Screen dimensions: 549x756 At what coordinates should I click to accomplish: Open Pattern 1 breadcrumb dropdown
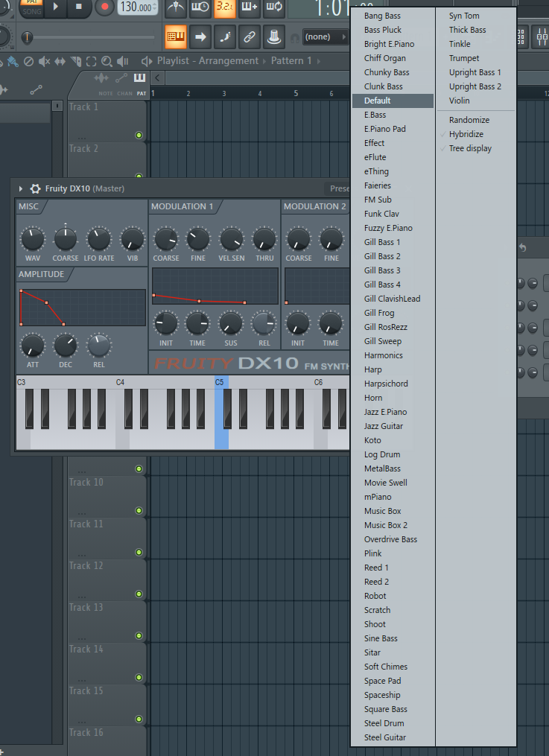click(291, 61)
